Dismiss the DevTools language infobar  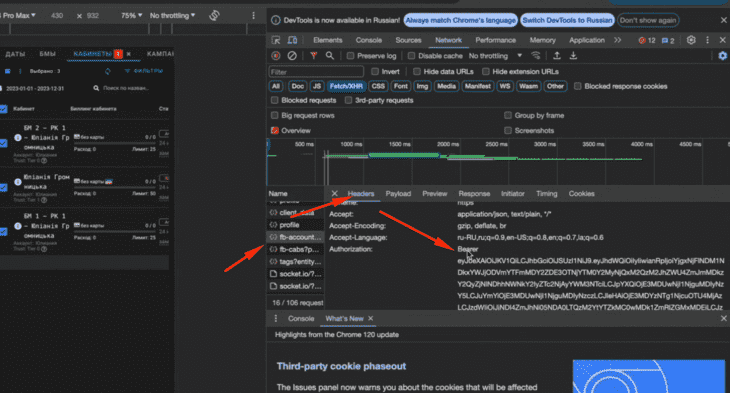coord(723,20)
